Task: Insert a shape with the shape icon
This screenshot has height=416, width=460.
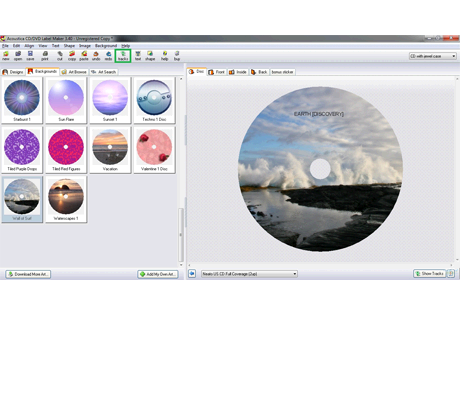Action: (150, 56)
